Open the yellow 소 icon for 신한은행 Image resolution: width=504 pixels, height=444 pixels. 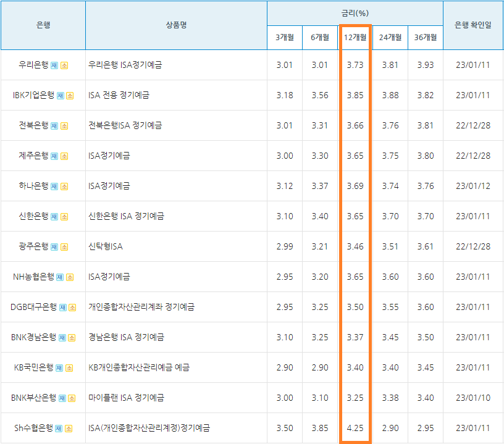tap(64, 217)
